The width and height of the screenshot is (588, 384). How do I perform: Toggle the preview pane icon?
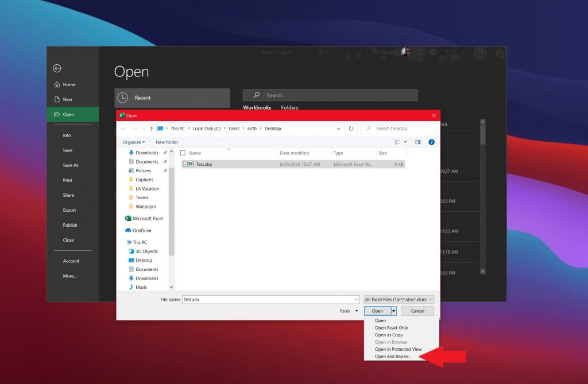tap(418, 142)
